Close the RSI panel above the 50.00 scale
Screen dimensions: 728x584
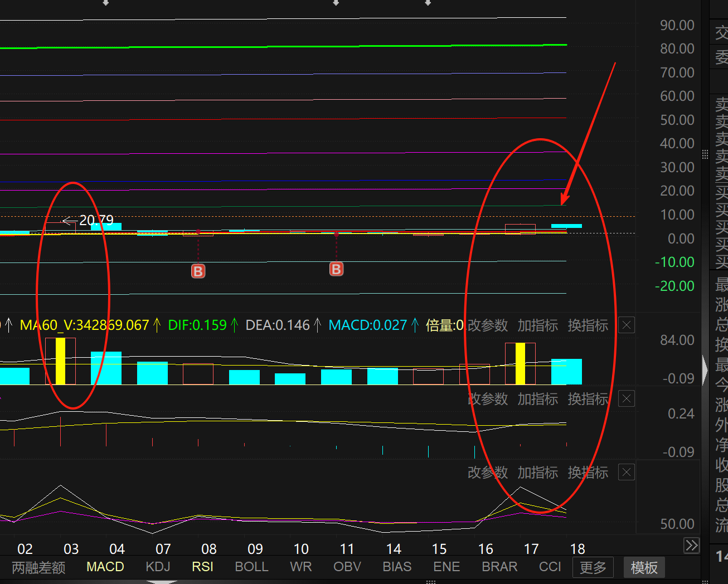[x=627, y=473]
